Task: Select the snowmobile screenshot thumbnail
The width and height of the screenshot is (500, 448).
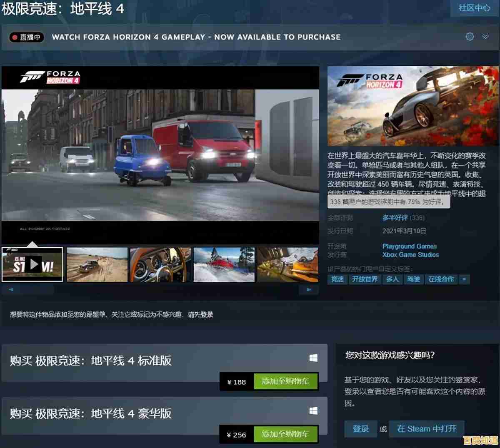Action: (x=224, y=264)
